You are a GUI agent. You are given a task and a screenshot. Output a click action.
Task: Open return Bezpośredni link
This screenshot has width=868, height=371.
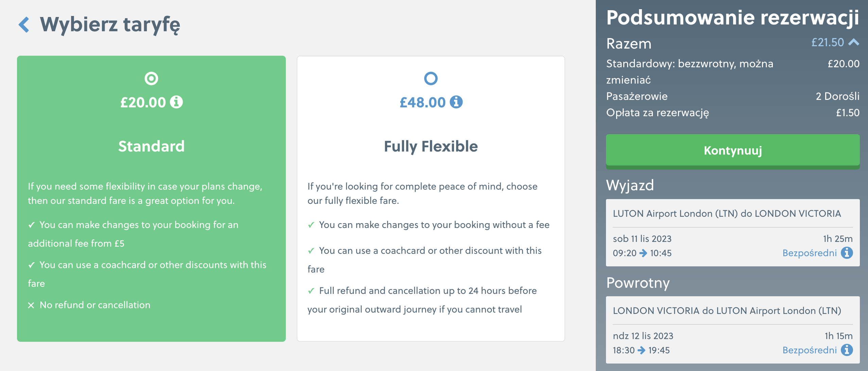(810, 350)
